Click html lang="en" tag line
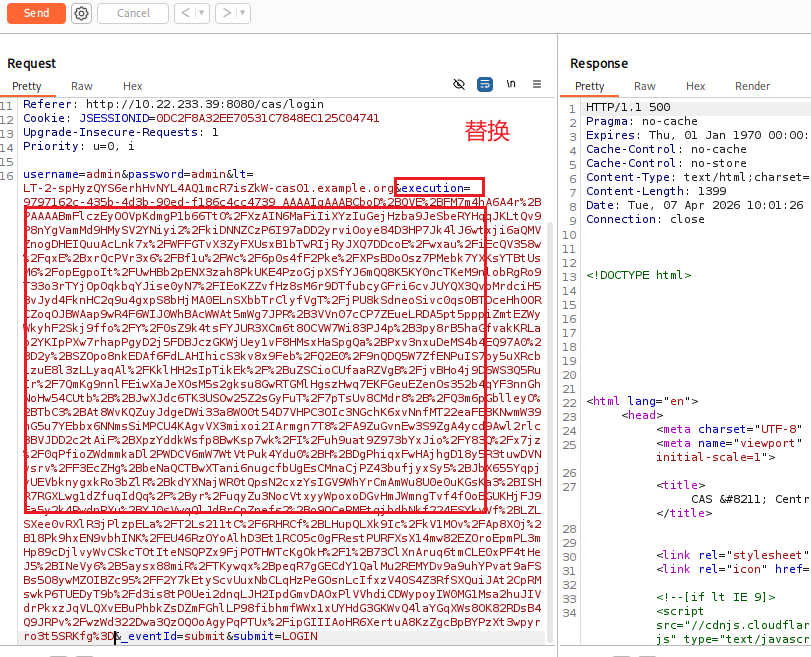Image resolution: width=811 pixels, height=657 pixels. (x=642, y=401)
